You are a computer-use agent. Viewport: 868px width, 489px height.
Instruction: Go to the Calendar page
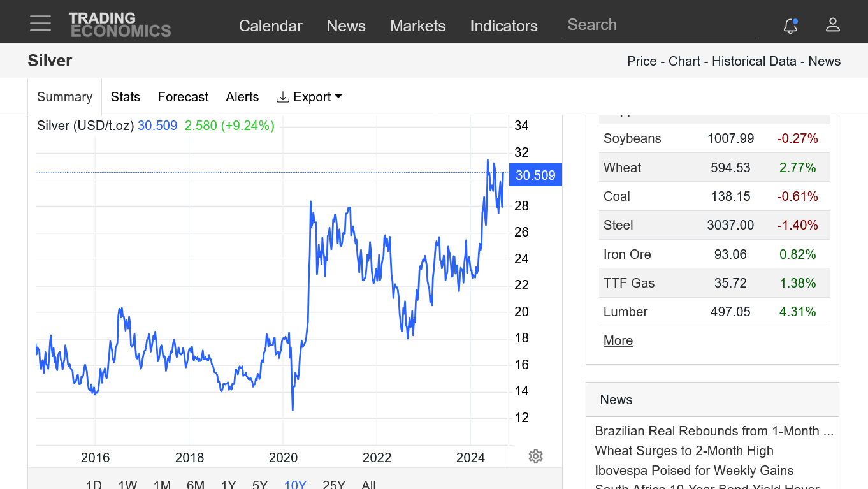click(270, 26)
